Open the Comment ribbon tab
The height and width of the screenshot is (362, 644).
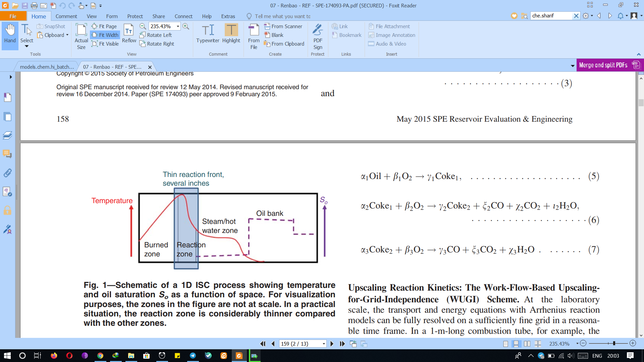pos(66,16)
